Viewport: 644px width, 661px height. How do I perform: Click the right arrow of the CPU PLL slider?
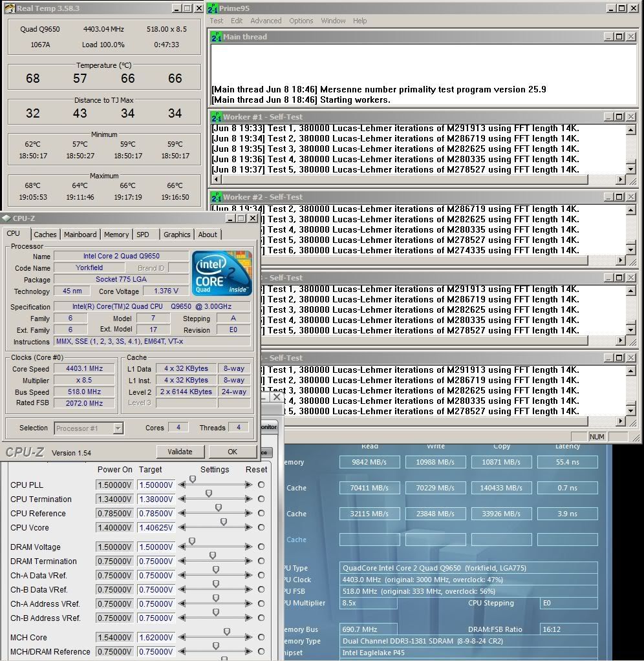pos(249,485)
